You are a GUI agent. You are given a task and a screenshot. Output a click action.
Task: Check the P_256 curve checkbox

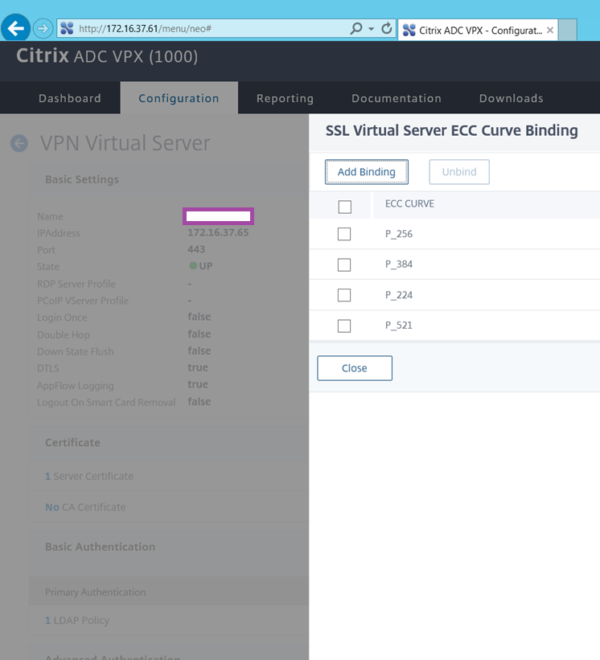click(x=344, y=234)
